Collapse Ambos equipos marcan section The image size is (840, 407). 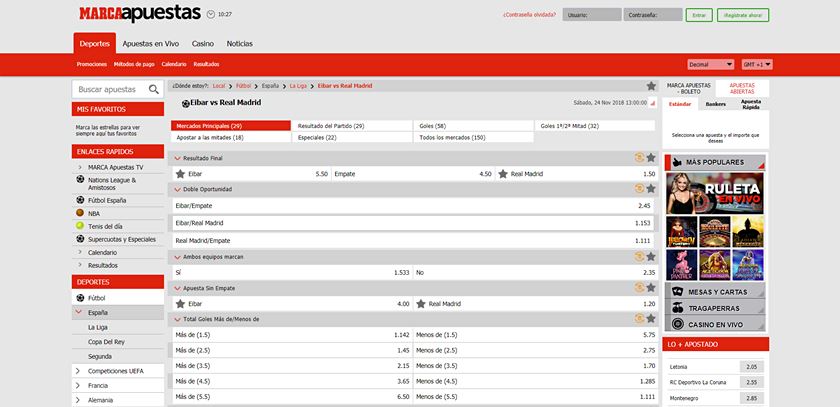tap(177, 257)
